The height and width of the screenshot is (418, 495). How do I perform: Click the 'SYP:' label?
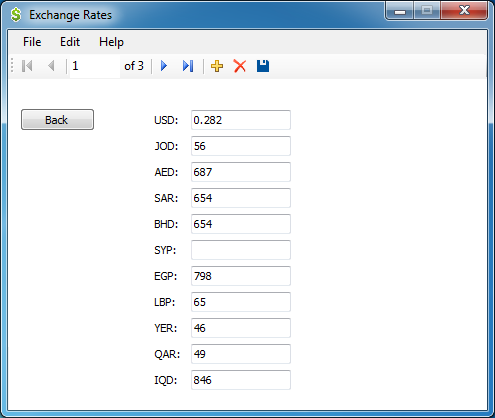165,250
